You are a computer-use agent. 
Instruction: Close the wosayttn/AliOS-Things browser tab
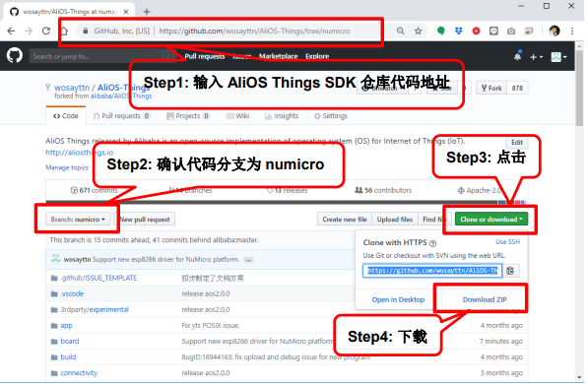pyautogui.click(x=126, y=12)
